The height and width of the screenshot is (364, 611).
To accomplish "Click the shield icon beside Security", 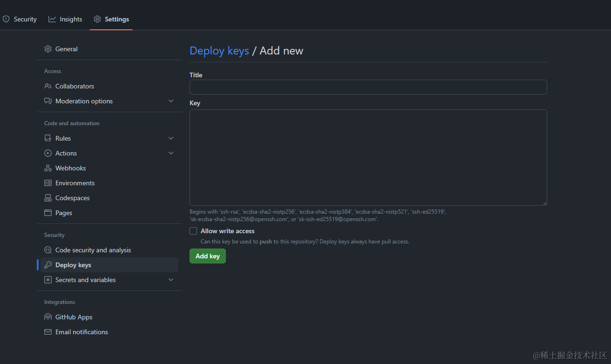I will tap(6, 19).
